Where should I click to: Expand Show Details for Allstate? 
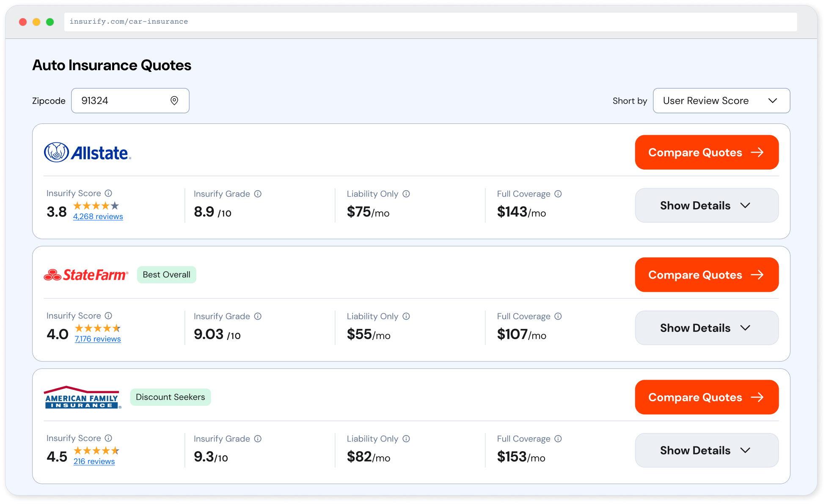(706, 205)
